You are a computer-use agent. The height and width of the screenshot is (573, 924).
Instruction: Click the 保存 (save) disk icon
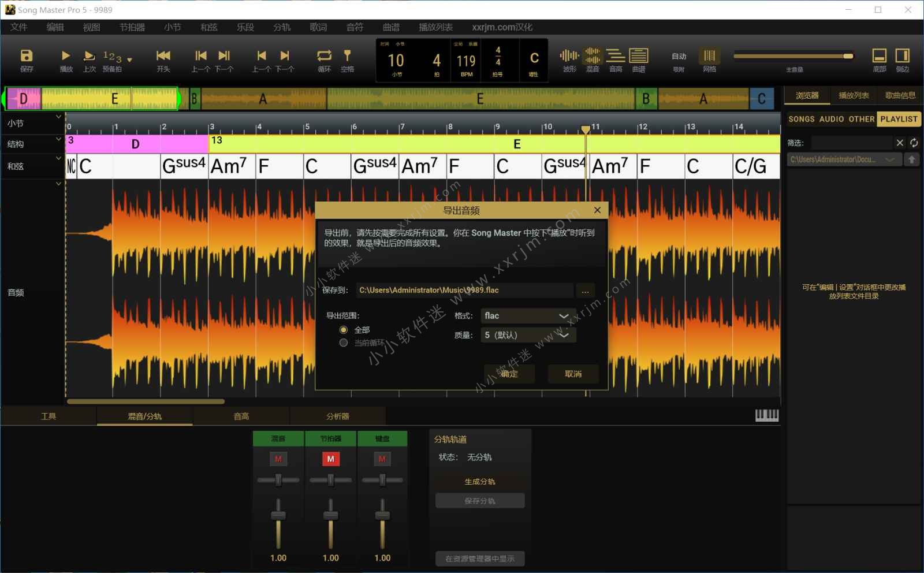coord(27,56)
